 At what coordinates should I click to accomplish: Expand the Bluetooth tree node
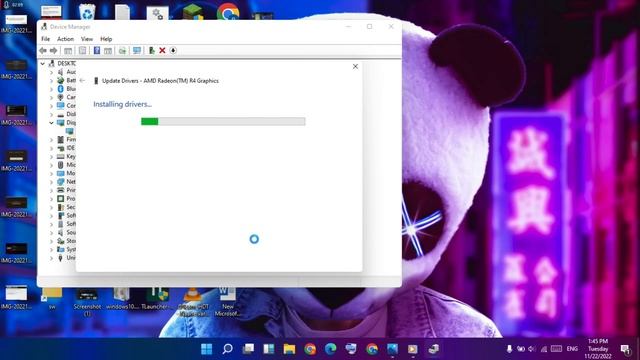(x=51, y=89)
